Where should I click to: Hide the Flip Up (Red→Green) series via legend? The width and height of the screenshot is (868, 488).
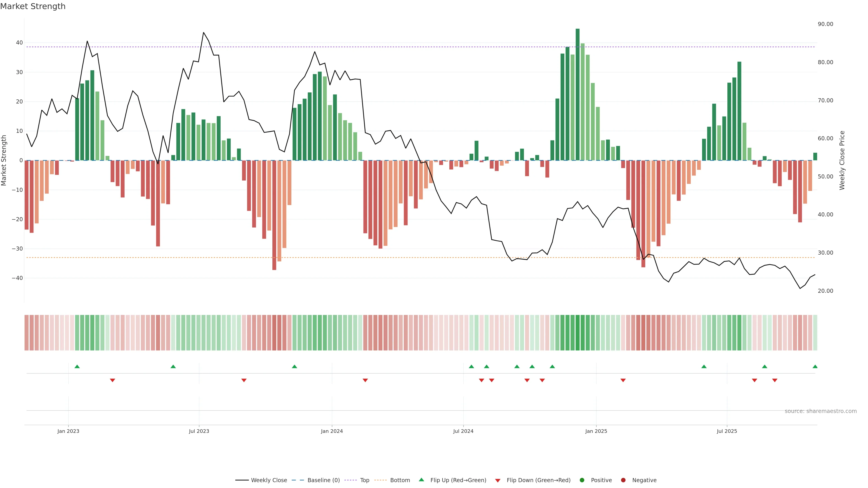click(x=458, y=480)
